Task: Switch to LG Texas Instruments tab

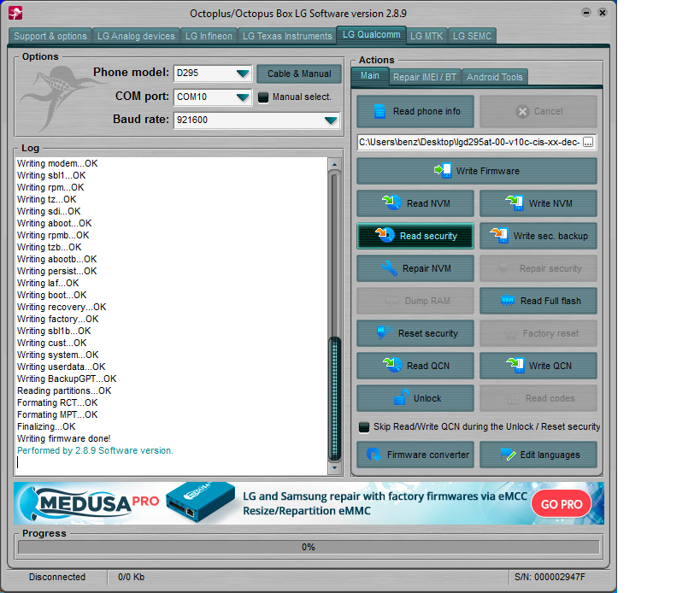Action: pos(287,36)
